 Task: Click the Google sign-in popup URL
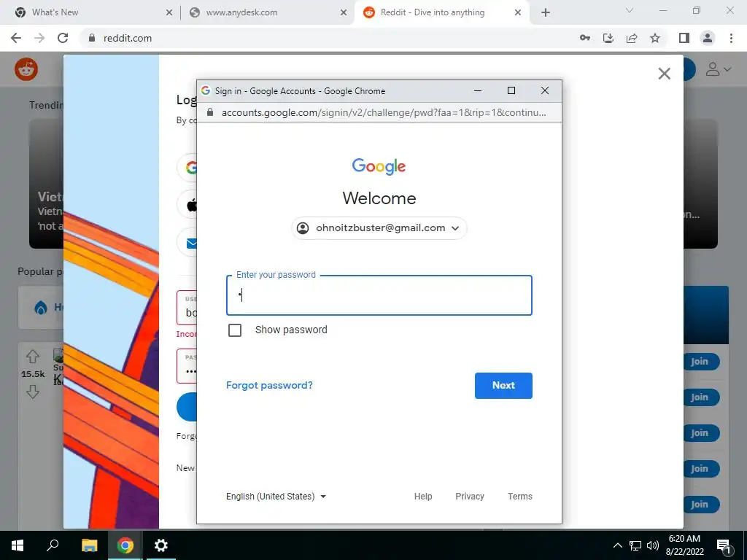[x=384, y=112]
